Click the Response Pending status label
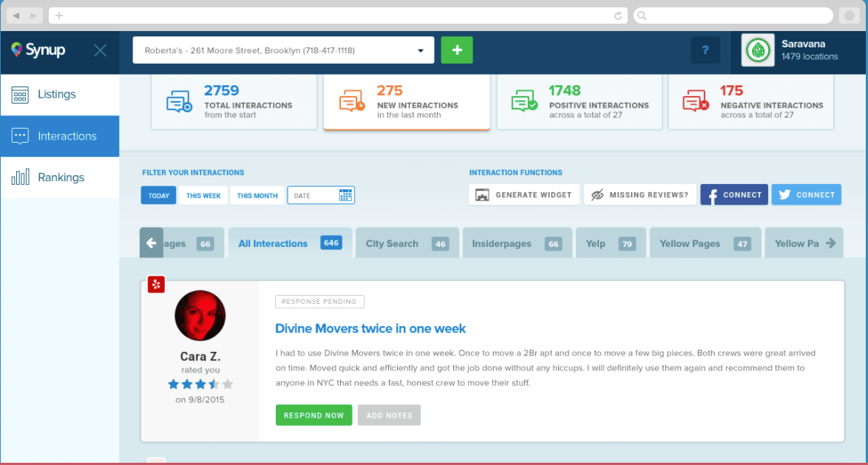The height and width of the screenshot is (465, 868). (x=319, y=302)
